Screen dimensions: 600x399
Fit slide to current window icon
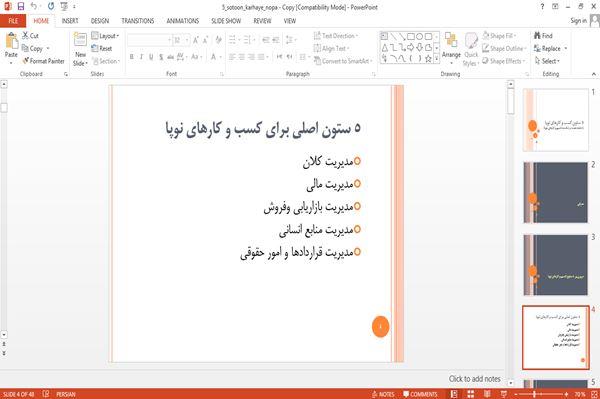pyautogui.click(x=594, y=394)
